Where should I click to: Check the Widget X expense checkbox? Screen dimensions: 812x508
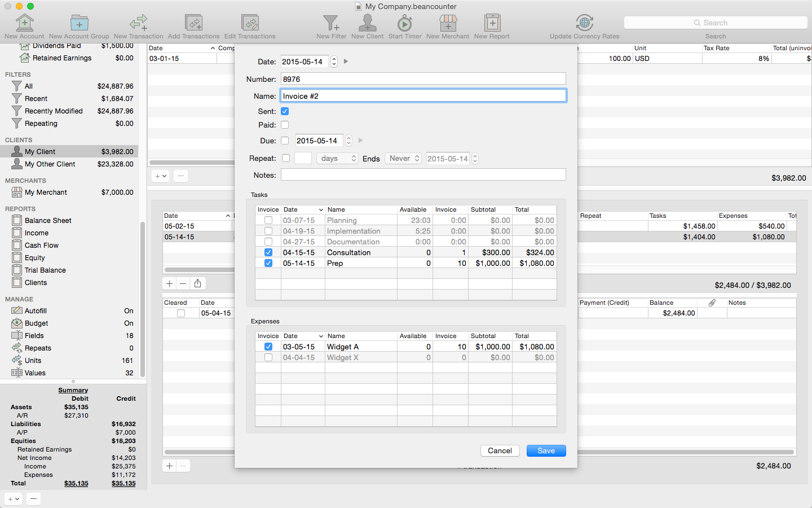point(268,357)
